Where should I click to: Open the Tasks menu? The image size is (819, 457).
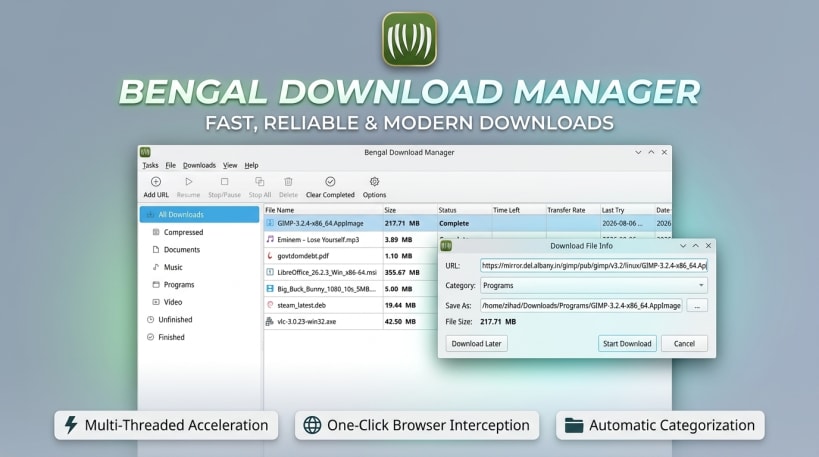coord(150,165)
